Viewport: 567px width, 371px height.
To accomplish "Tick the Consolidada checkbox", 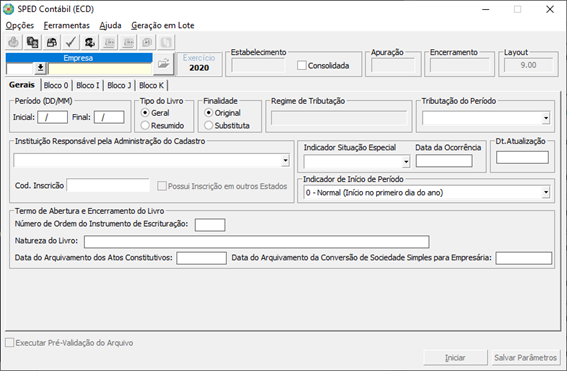I will 302,65.
